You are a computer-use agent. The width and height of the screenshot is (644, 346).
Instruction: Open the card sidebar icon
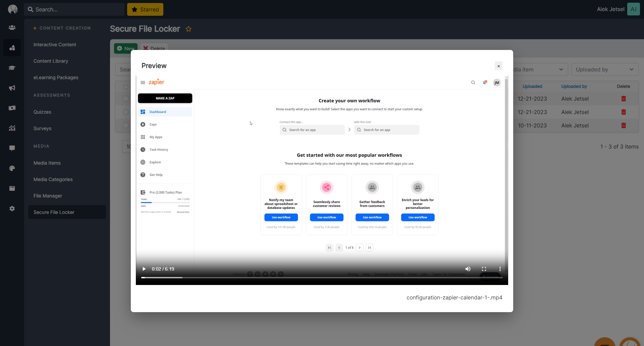(x=12, y=188)
